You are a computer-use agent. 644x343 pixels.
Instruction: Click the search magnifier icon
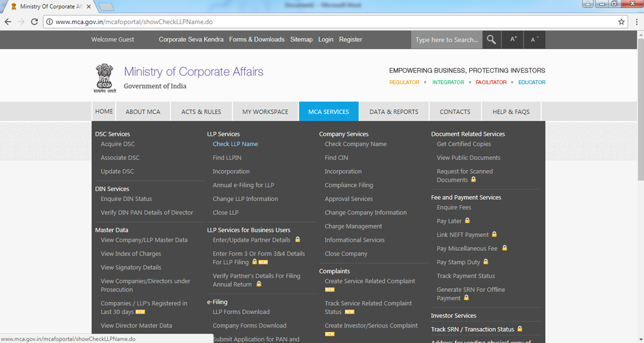pos(491,39)
